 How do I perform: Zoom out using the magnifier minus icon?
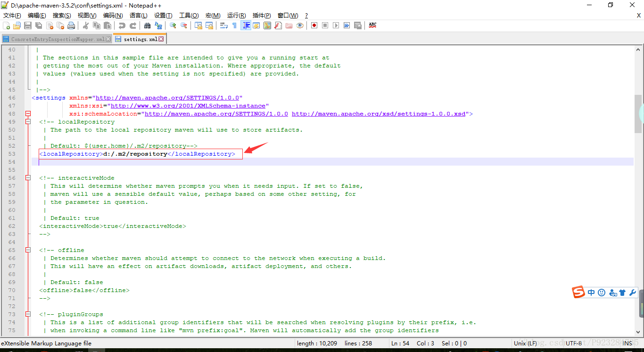184,25
